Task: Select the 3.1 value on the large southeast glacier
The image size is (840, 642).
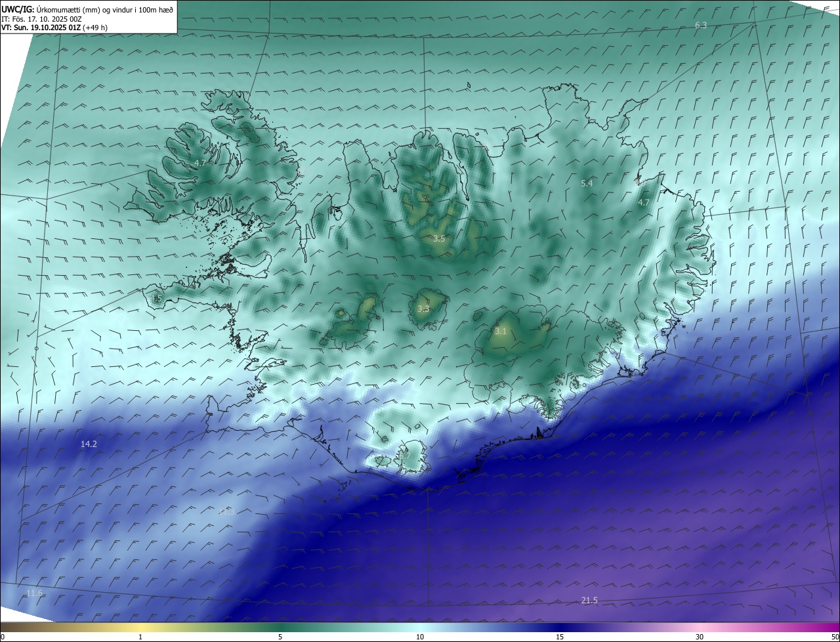Action: 501,332
